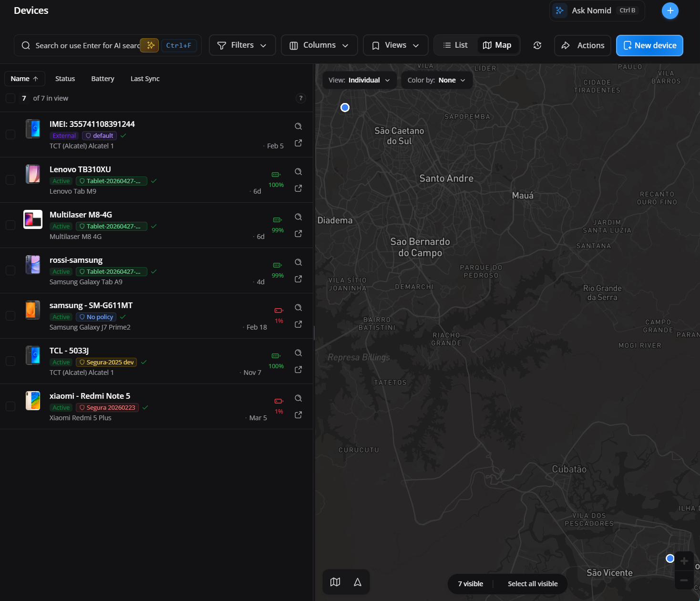The width and height of the screenshot is (700, 601).
Task: Sort by Status column
Action: [x=65, y=79]
